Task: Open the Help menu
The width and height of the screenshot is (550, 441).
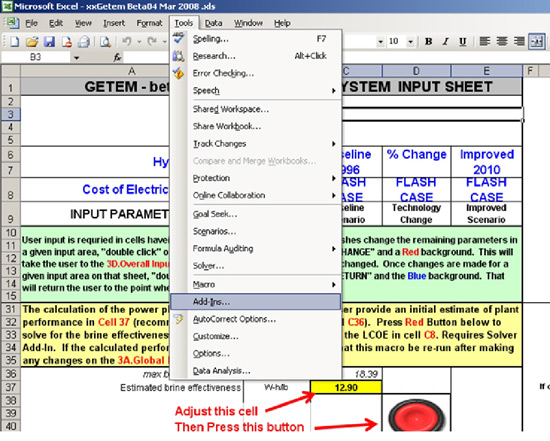Action: 282,23
